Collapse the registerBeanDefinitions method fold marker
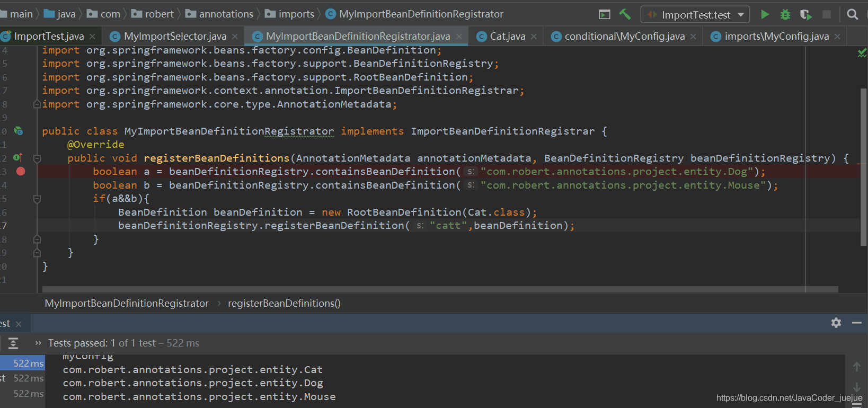Screen dimensions: 868x408 pyautogui.click(x=37, y=158)
